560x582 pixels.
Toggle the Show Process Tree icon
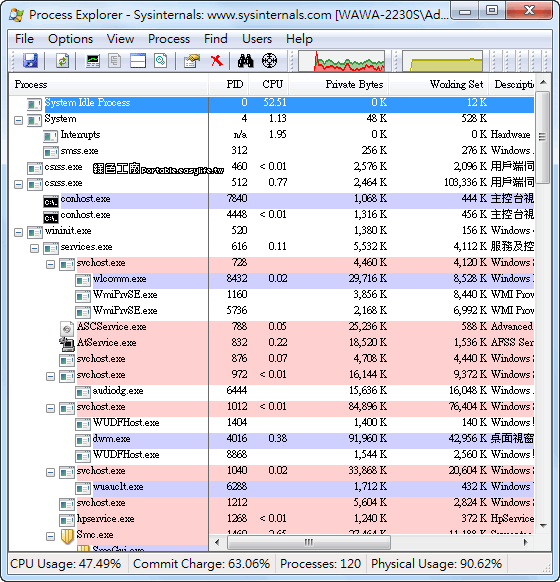click(115, 60)
